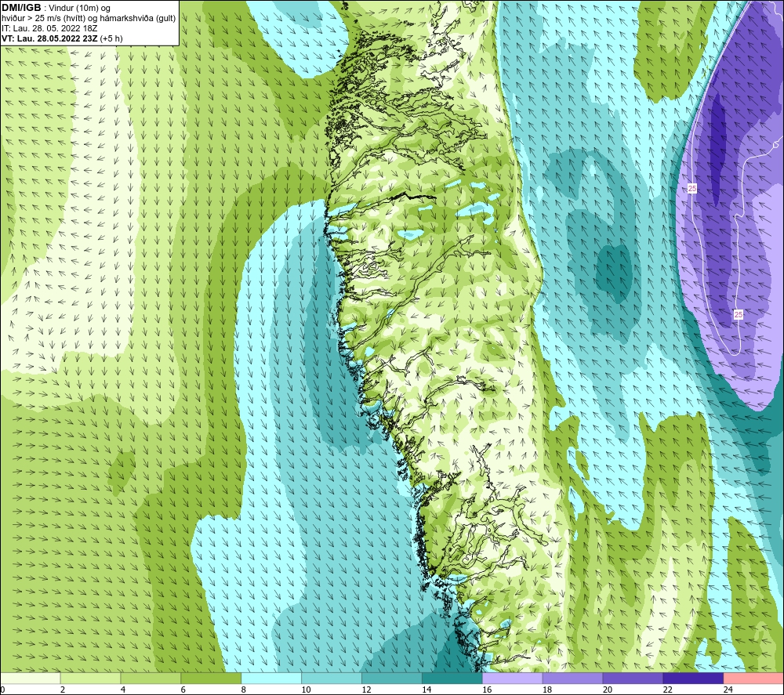This screenshot has width=784, height=695.
Task: Click the 12–14 m/s teal swatch
Action: [x=391, y=678]
